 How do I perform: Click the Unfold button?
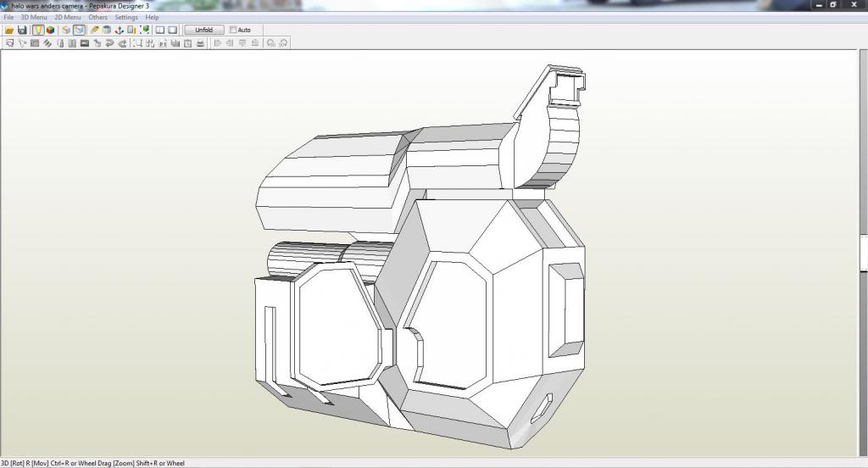[x=203, y=30]
